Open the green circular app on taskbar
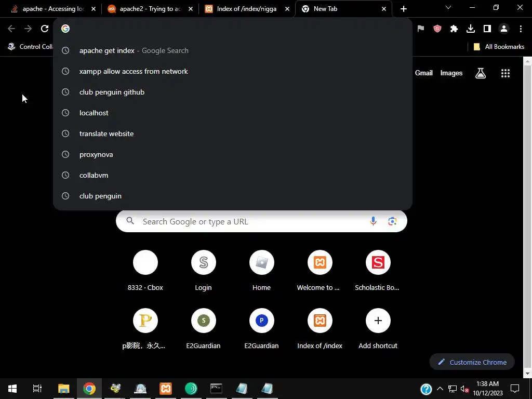Screen dimensions: 532x399 191,389
